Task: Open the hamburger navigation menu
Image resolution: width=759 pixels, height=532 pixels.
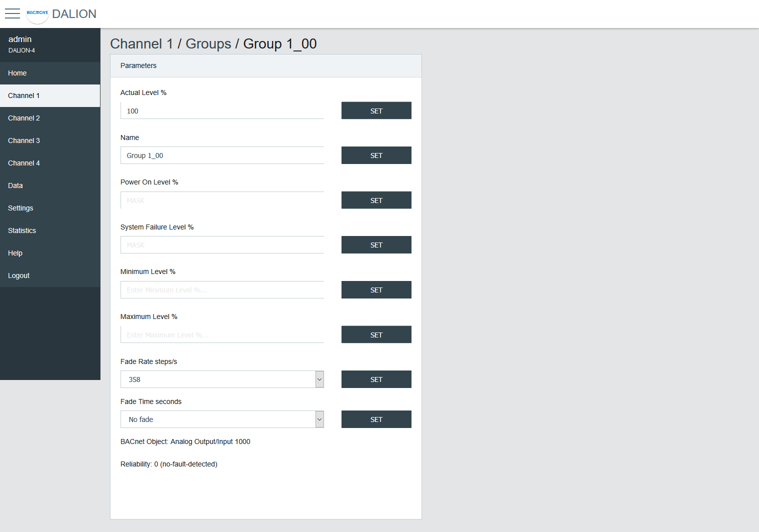Action: point(12,13)
